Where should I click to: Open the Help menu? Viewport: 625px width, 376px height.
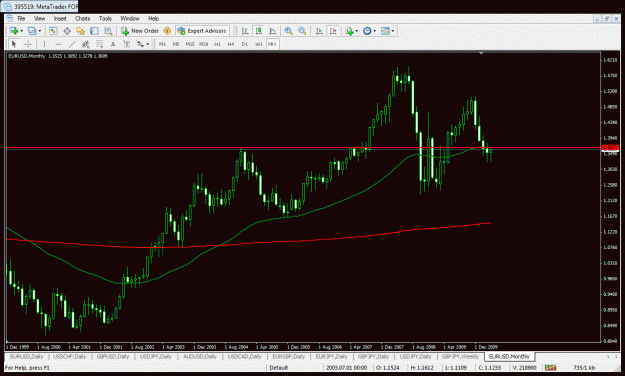pyautogui.click(x=153, y=18)
